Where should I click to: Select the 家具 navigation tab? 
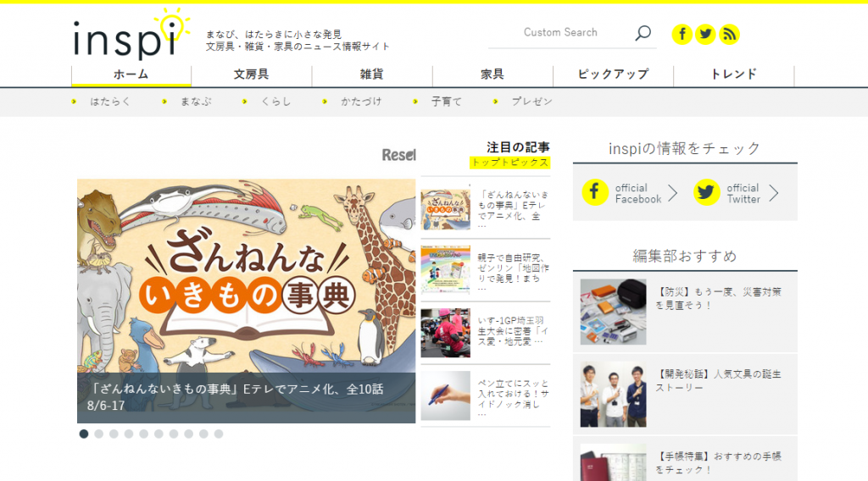click(492, 75)
